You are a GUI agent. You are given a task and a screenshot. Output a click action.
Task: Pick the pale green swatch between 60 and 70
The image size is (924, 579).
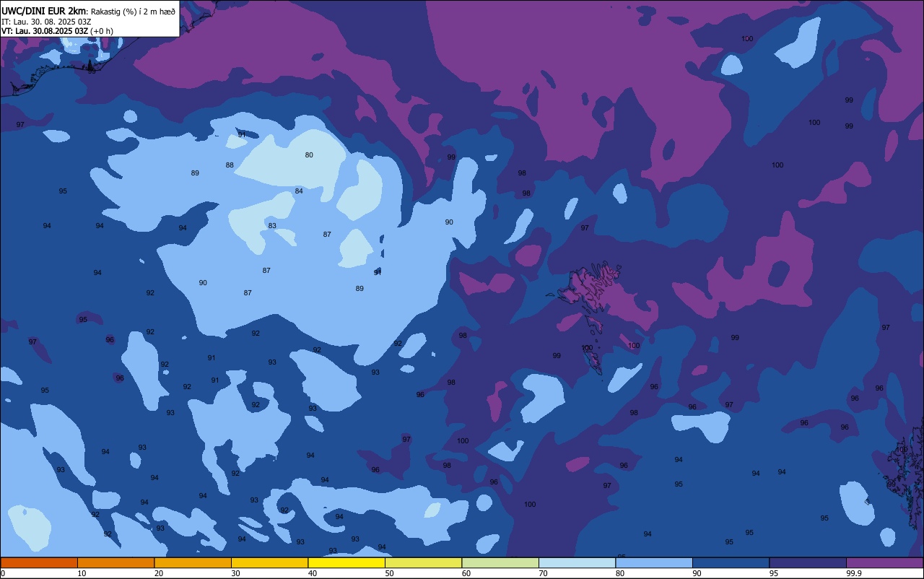tap(500, 562)
